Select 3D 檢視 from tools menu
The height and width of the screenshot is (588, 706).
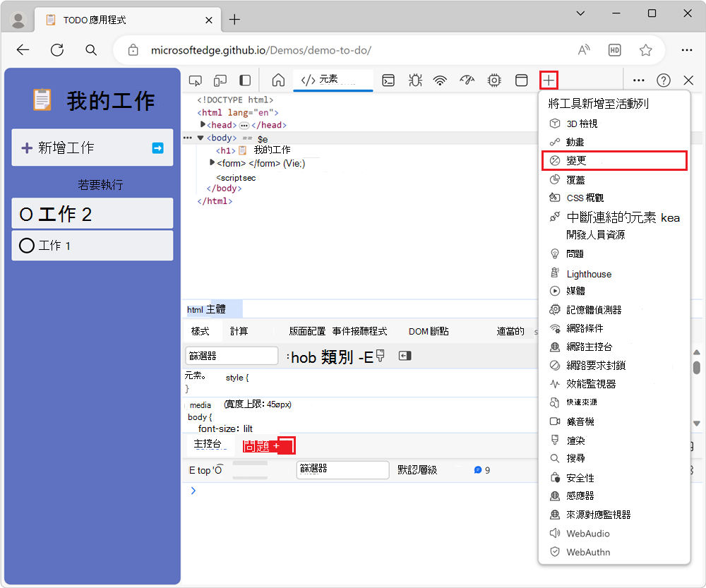614,124
